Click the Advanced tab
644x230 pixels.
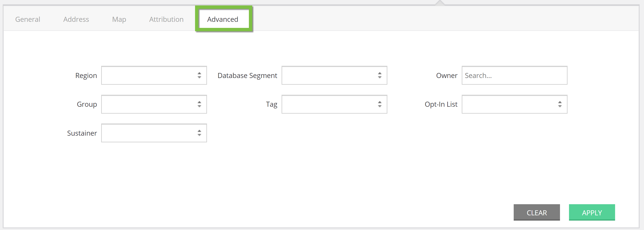coord(222,19)
